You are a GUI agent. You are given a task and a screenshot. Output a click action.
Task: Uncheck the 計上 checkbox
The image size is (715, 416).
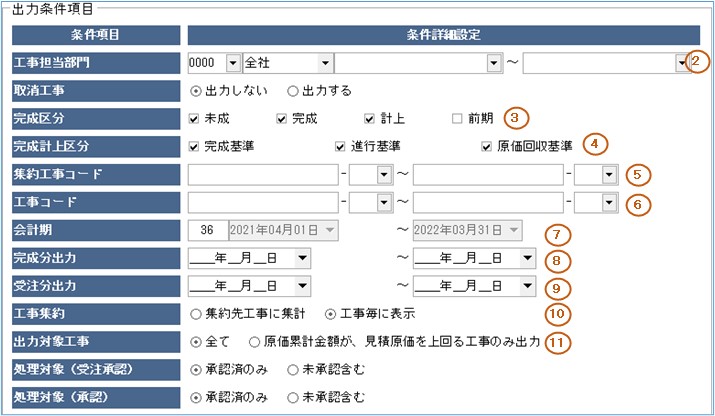pyautogui.click(x=370, y=118)
